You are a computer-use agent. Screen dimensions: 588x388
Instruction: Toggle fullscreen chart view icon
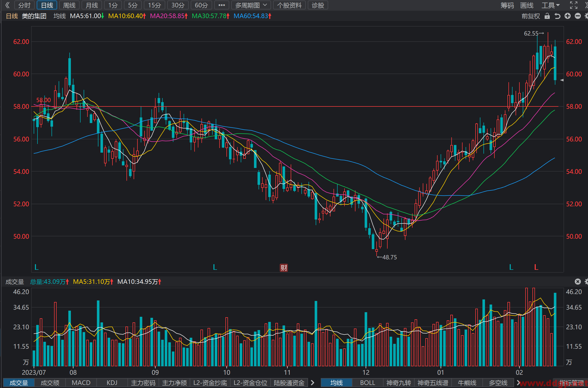coord(574,5)
